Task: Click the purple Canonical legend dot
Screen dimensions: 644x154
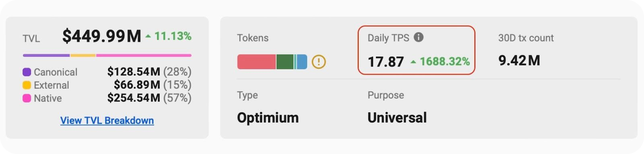Action: tap(27, 72)
